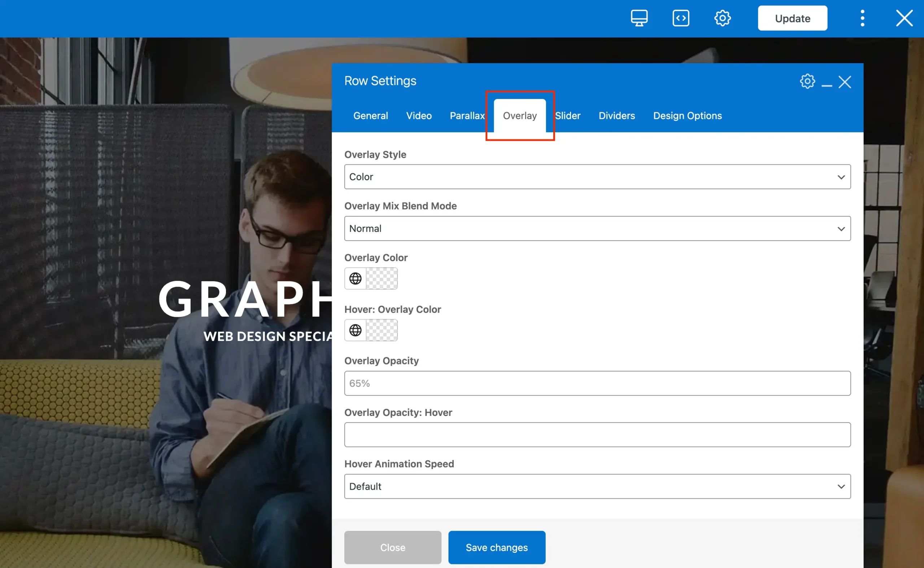
Task: Pick the Hover Overlay Color swatch
Action: [382, 330]
